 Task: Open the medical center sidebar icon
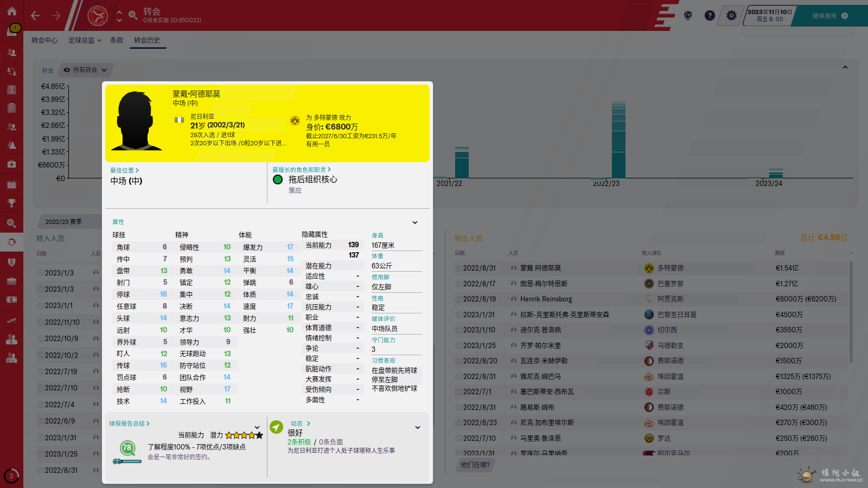(x=11, y=164)
